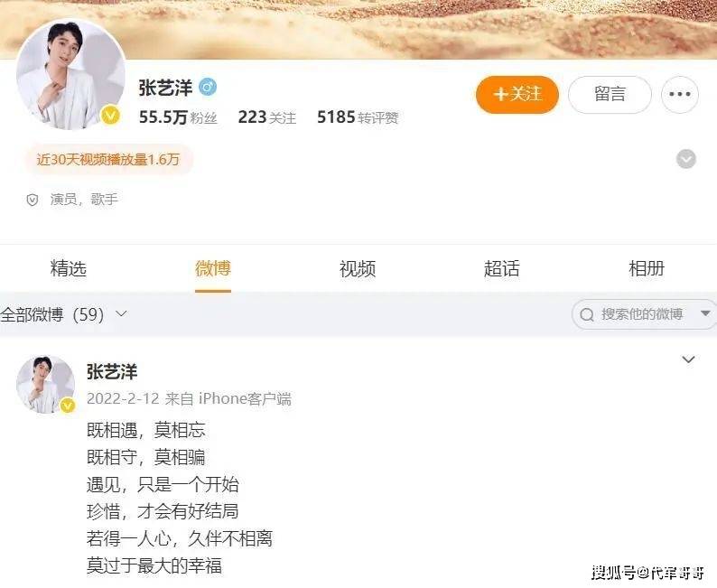Click the orange +关注 follow button
The width and height of the screenshot is (717, 588).
tap(517, 95)
